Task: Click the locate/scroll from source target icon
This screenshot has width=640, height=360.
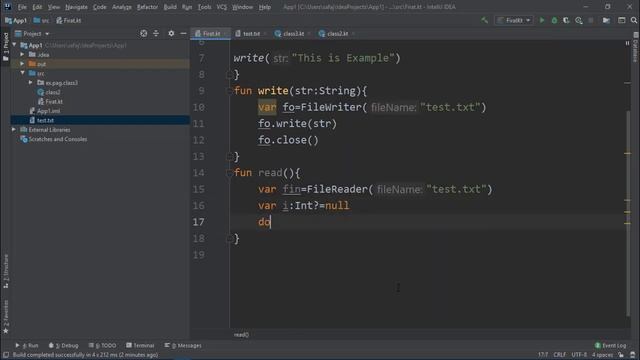Action: pyautogui.click(x=144, y=33)
